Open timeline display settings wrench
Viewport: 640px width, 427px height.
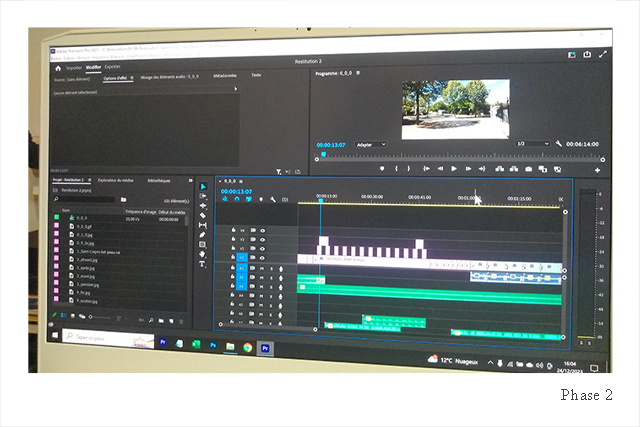(273, 199)
